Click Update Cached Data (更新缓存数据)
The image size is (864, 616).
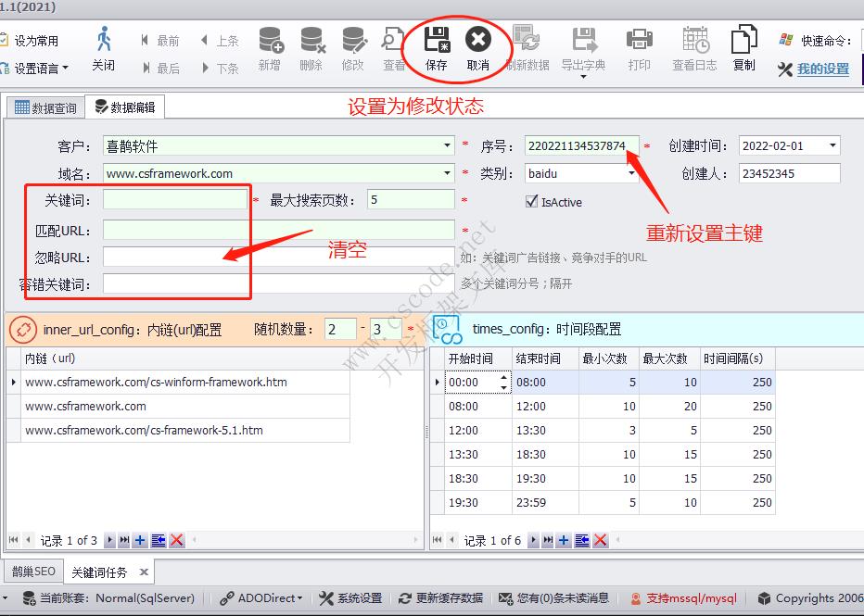[x=441, y=598]
